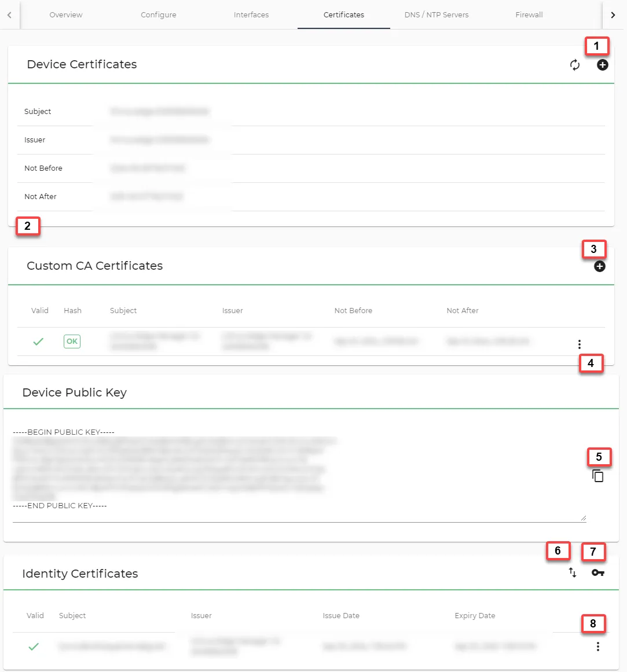
Task: Click inside the Device Public Key text area
Action: [x=299, y=475]
